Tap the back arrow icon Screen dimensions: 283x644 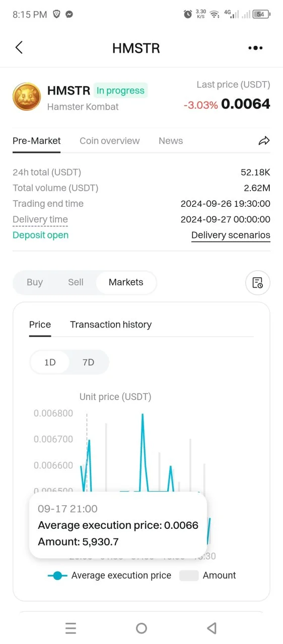click(19, 48)
